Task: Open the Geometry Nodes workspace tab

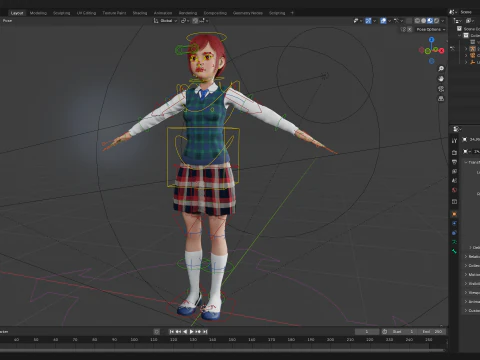Action: (248, 13)
